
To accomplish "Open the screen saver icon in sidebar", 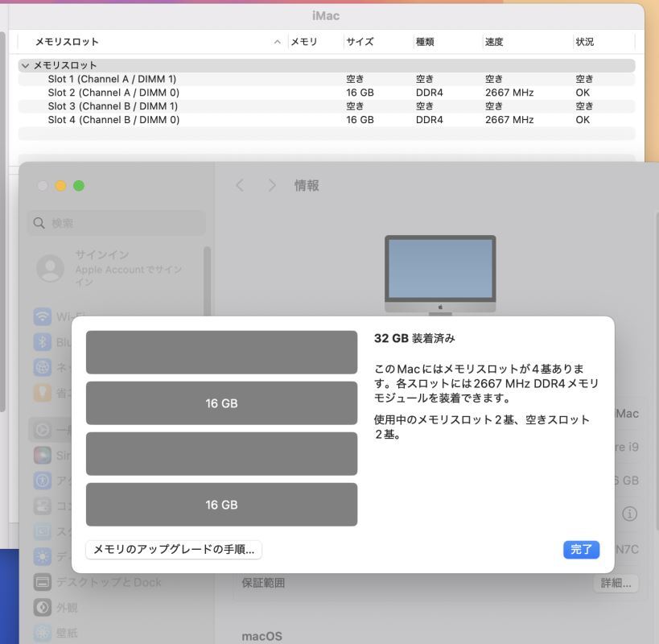I will pos(43,531).
